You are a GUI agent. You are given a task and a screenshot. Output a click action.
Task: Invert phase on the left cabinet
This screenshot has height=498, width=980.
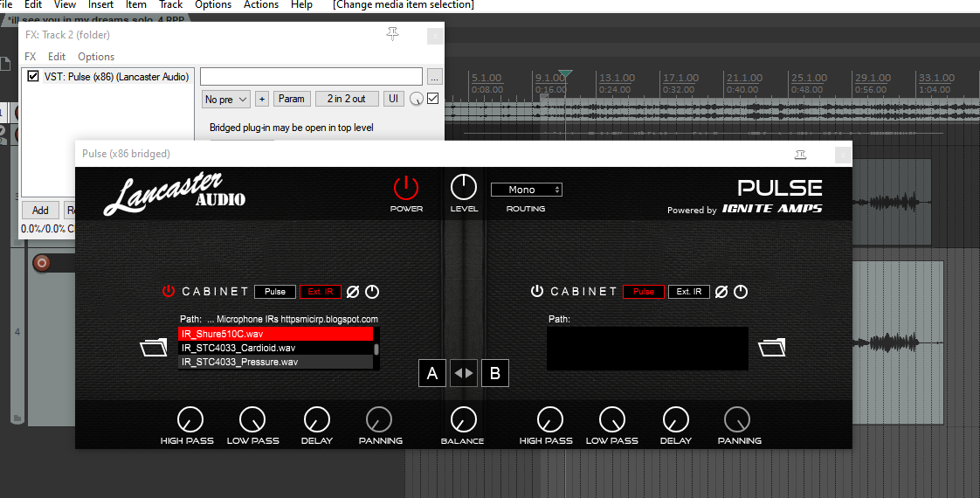click(x=355, y=292)
